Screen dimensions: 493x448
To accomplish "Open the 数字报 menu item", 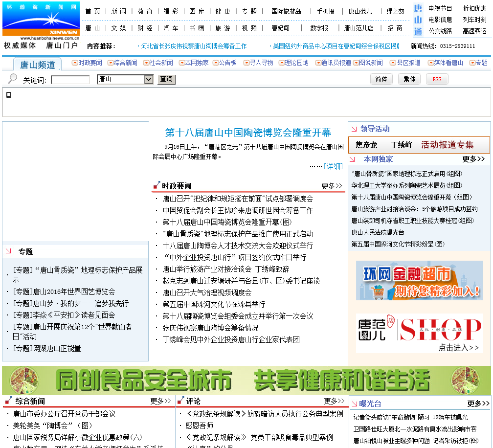I will [319, 28].
